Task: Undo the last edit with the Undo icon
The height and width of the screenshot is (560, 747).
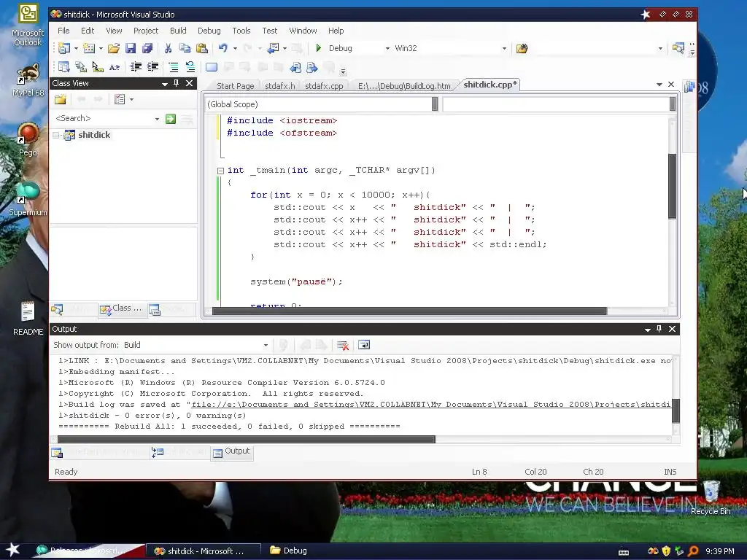Action: coord(223,48)
